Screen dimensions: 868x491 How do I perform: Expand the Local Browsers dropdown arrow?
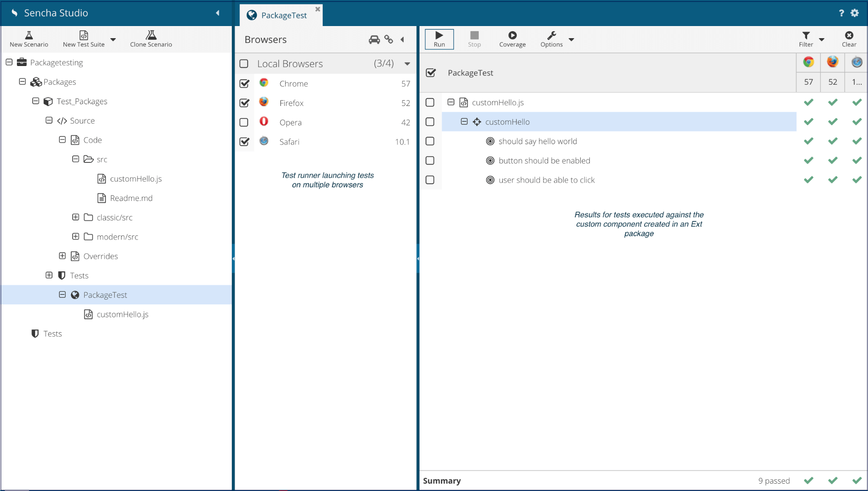click(x=407, y=64)
